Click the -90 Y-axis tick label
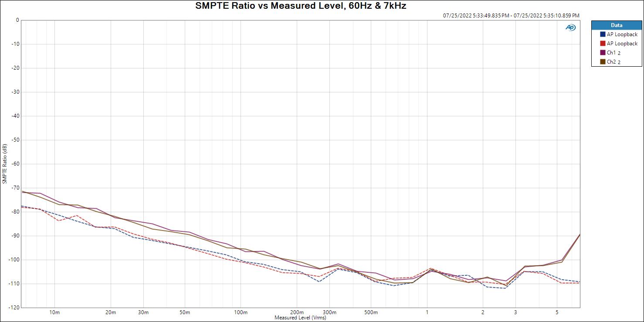This screenshot has width=644, height=322. (15, 236)
